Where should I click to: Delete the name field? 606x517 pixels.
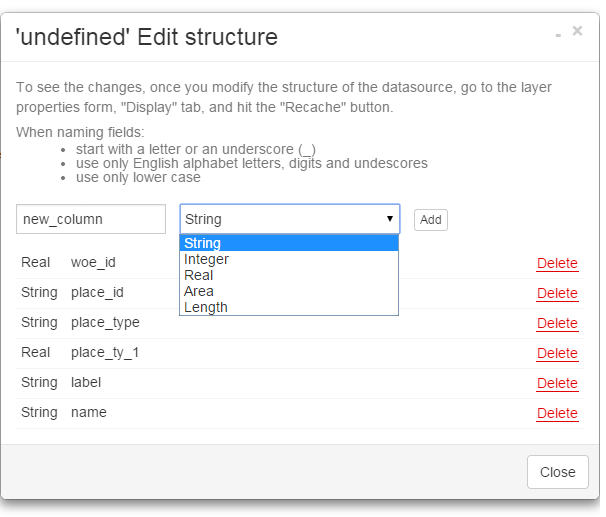(x=557, y=413)
